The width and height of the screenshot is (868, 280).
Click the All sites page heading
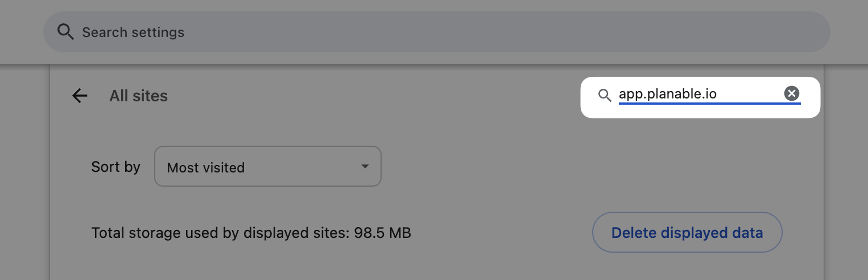(138, 96)
